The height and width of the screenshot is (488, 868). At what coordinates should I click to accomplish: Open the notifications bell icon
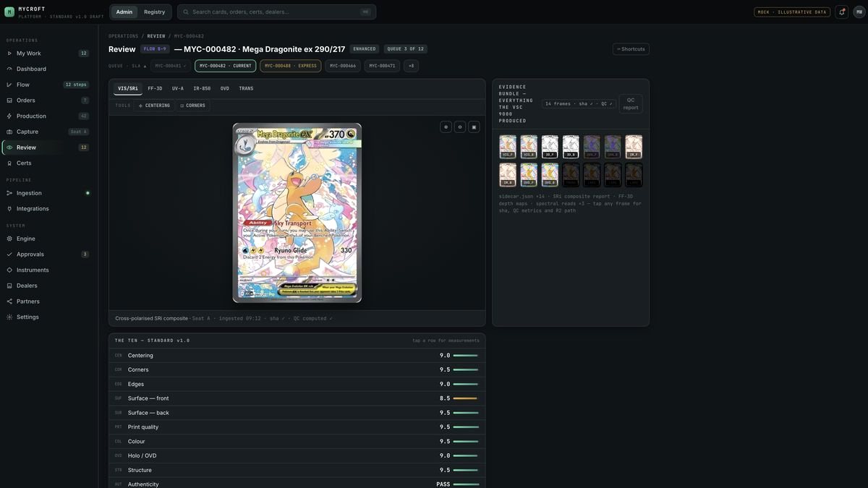841,12
